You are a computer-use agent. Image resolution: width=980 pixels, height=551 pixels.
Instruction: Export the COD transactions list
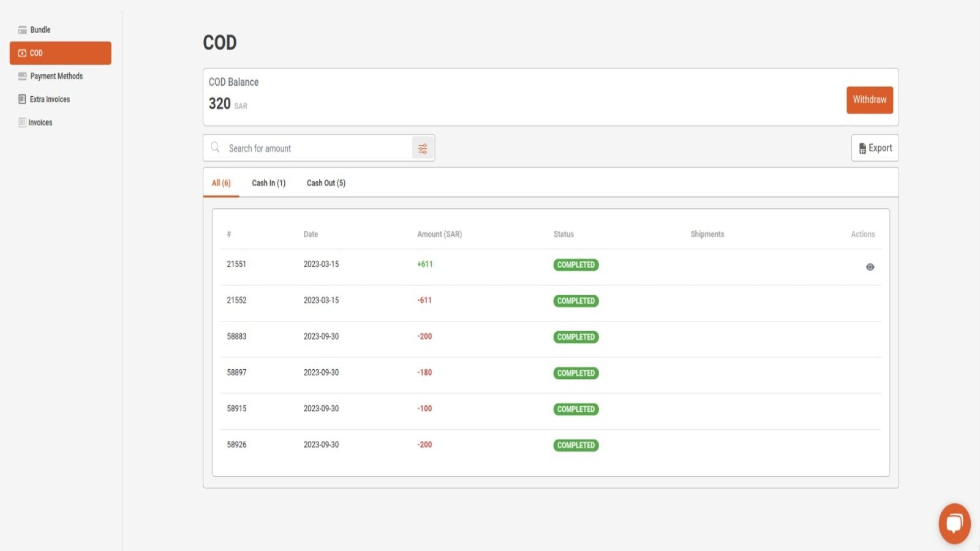click(875, 148)
